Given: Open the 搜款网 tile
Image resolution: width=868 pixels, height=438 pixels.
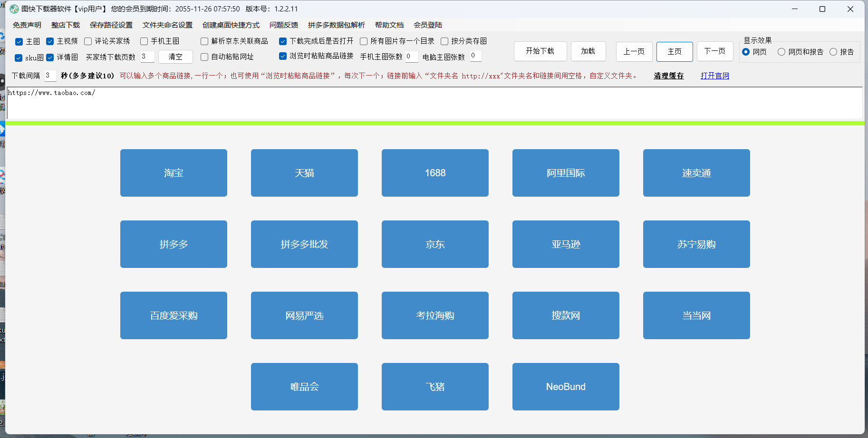Looking at the screenshot, I should point(566,315).
